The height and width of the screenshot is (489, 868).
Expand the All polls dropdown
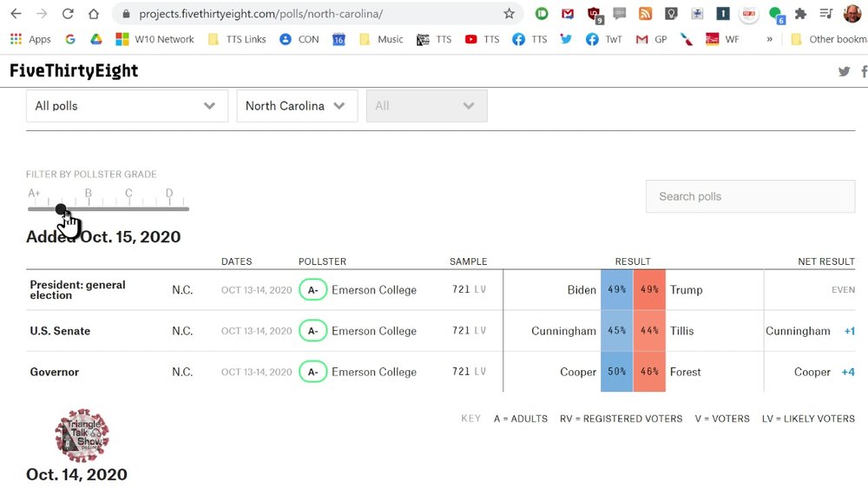127,106
